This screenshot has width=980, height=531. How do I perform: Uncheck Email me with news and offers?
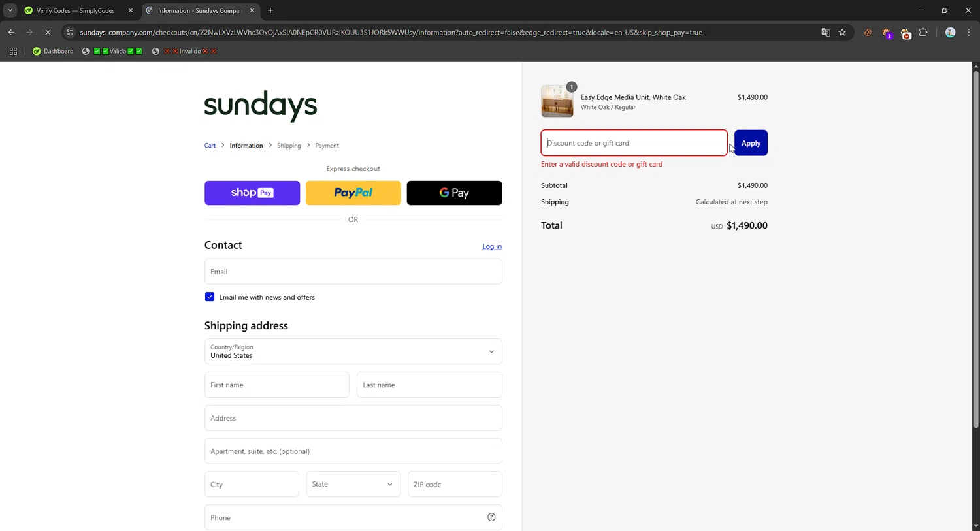pyautogui.click(x=210, y=297)
